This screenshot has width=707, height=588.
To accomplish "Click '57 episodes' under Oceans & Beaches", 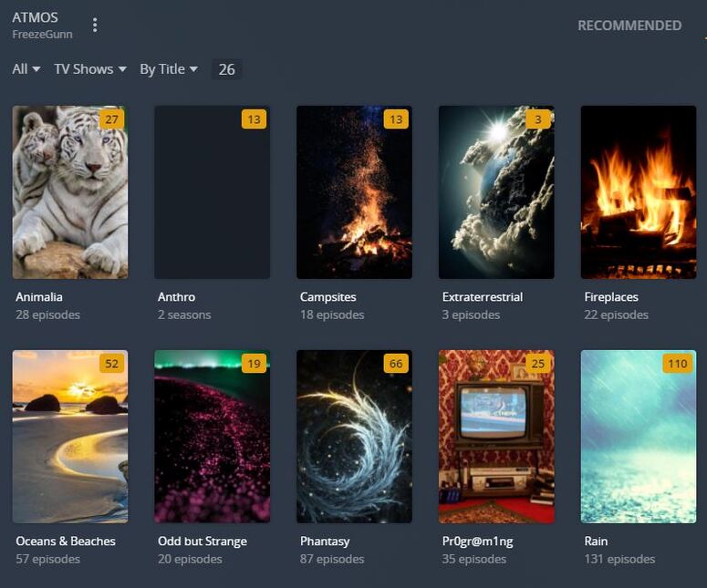I will pos(47,559).
